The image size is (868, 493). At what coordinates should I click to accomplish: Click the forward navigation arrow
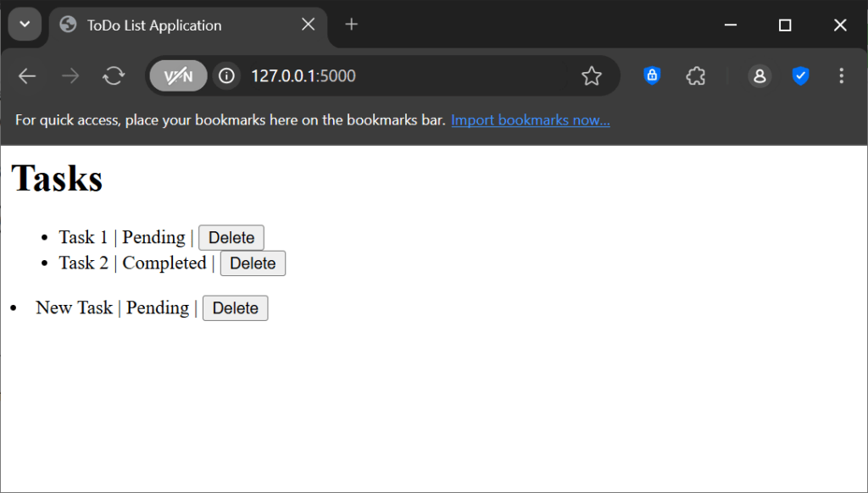[x=70, y=75]
